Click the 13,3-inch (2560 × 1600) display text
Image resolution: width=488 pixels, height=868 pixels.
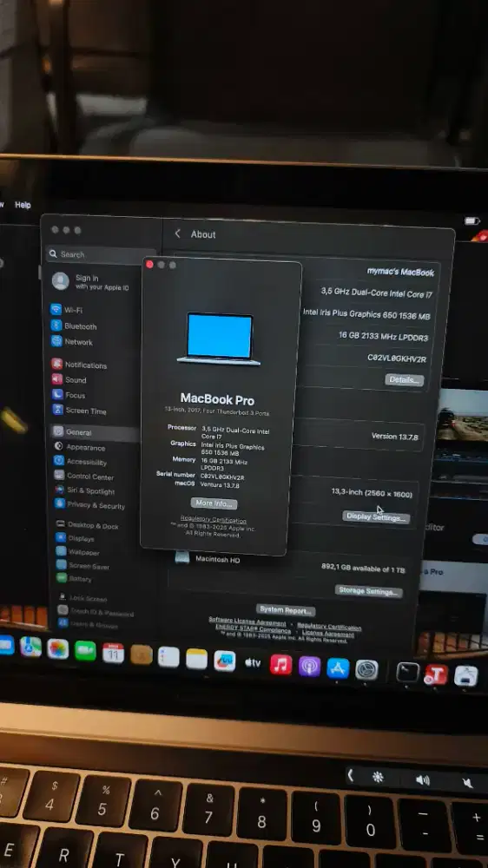click(373, 492)
